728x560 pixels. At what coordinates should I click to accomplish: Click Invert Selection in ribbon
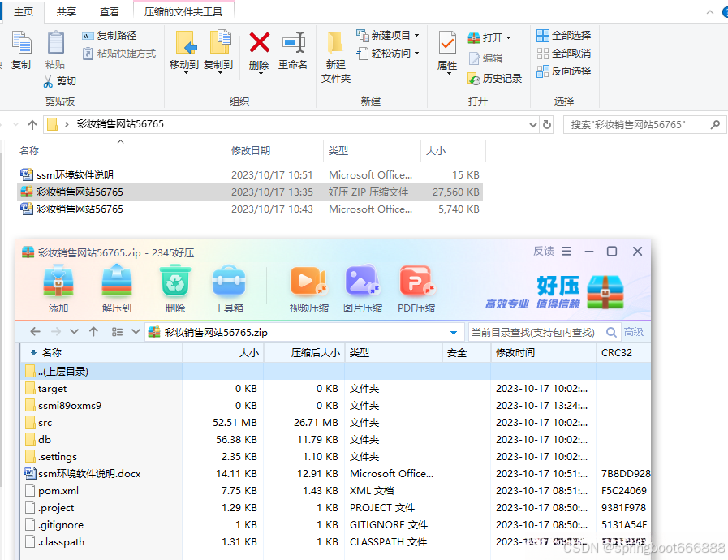click(563, 71)
